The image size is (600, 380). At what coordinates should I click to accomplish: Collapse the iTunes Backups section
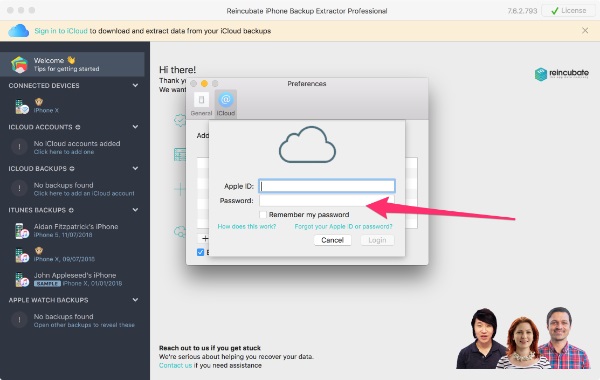click(x=135, y=210)
